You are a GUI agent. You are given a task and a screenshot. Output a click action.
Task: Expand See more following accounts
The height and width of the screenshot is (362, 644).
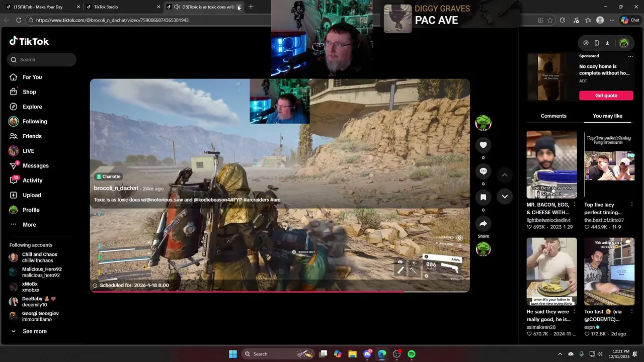coord(29,331)
